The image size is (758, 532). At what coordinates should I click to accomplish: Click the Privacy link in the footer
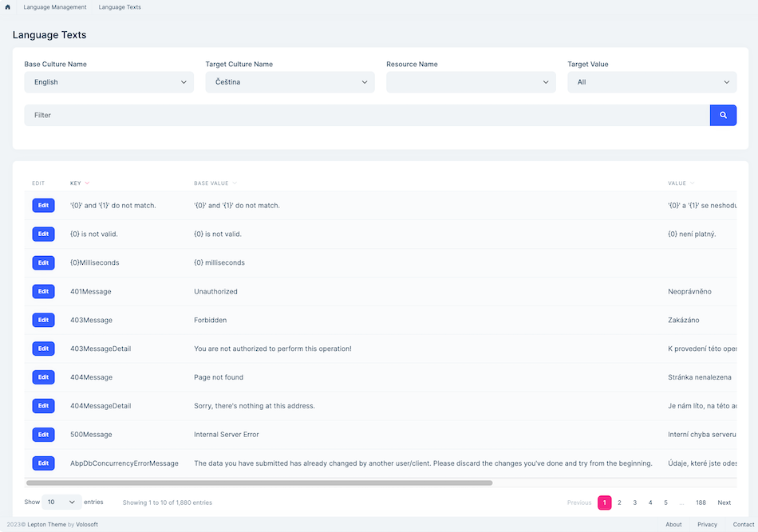pyautogui.click(x=707, y=524)
